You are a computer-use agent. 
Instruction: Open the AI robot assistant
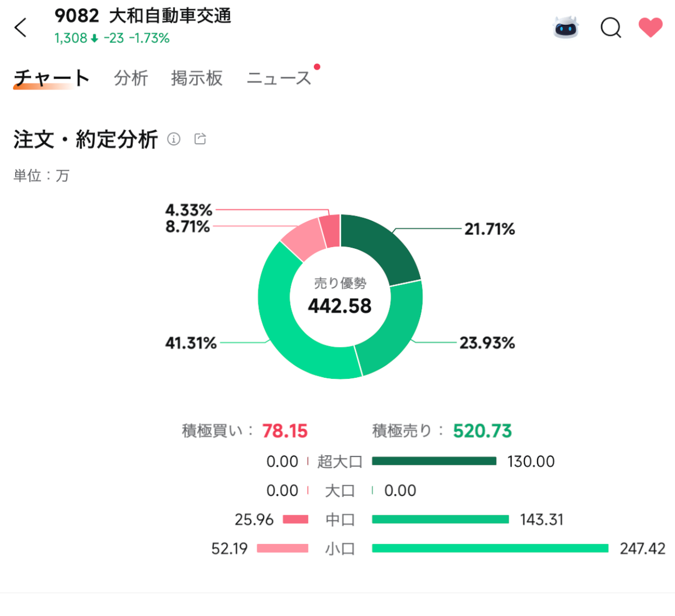tap(566, 27)
